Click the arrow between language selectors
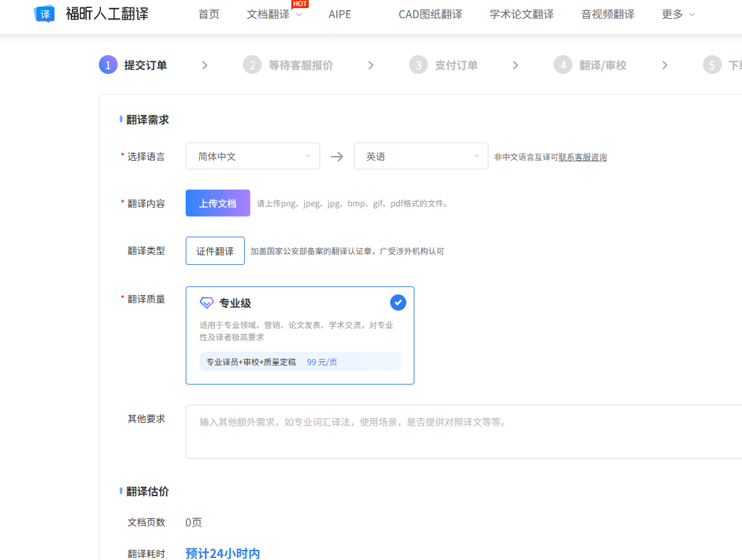 [x=337, y=157]
